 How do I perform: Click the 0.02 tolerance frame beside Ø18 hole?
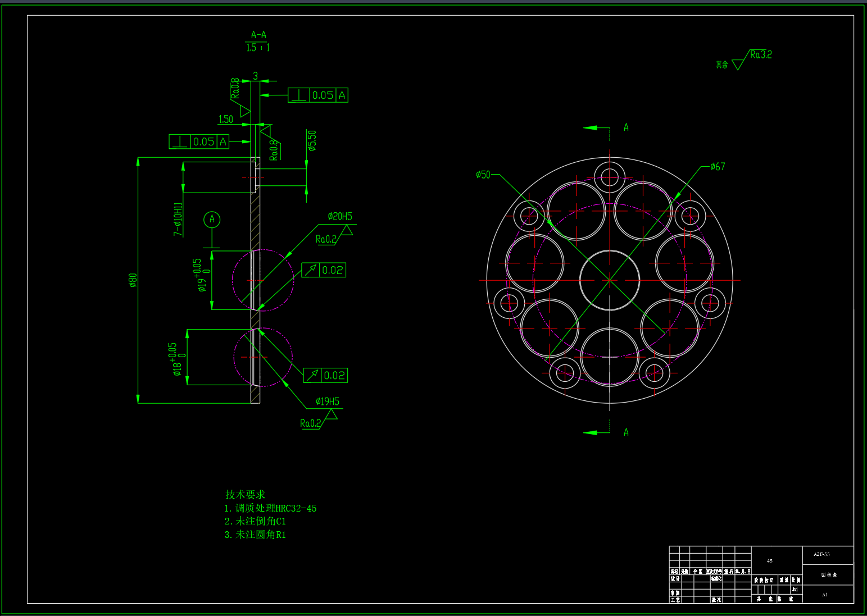(324, 375)
